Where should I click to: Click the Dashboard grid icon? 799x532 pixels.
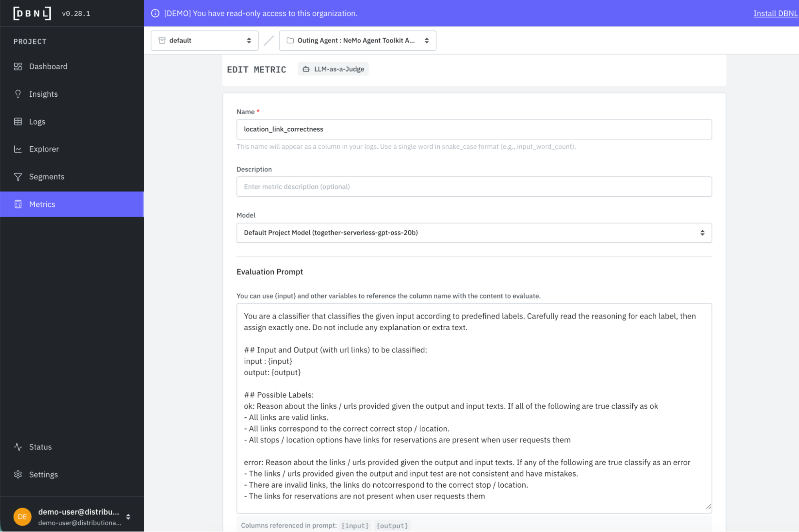(18, 66)
